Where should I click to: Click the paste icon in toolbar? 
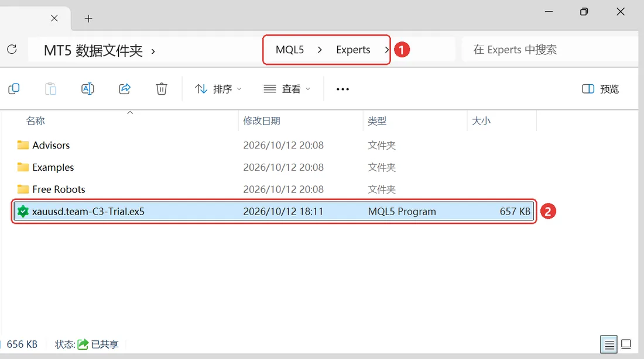pyautogui.click(x=50, y=89)
